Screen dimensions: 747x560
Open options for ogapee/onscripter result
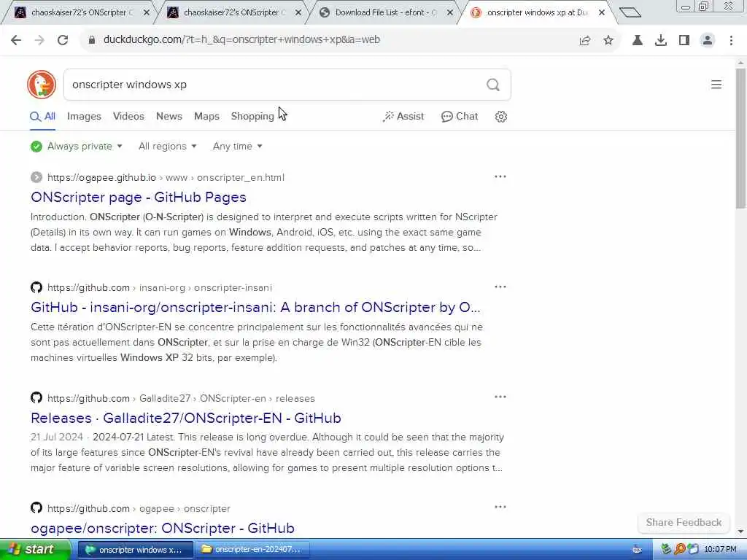[x=500, y=507]
